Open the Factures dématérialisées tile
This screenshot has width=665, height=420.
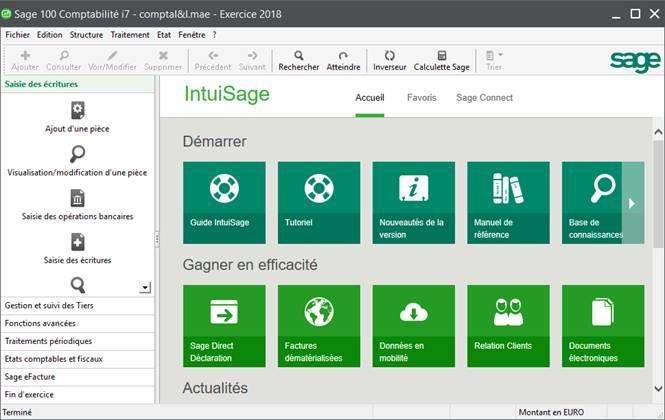coord(319,326)
